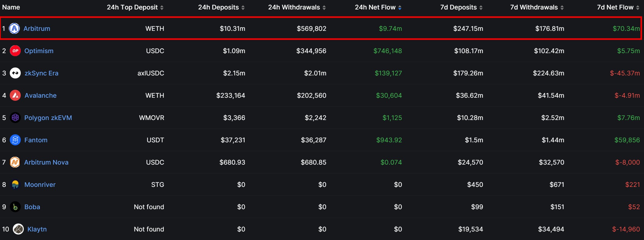Sort table by 24h Deposits
Screen dimensions: 644x240
tap(221, 7)
